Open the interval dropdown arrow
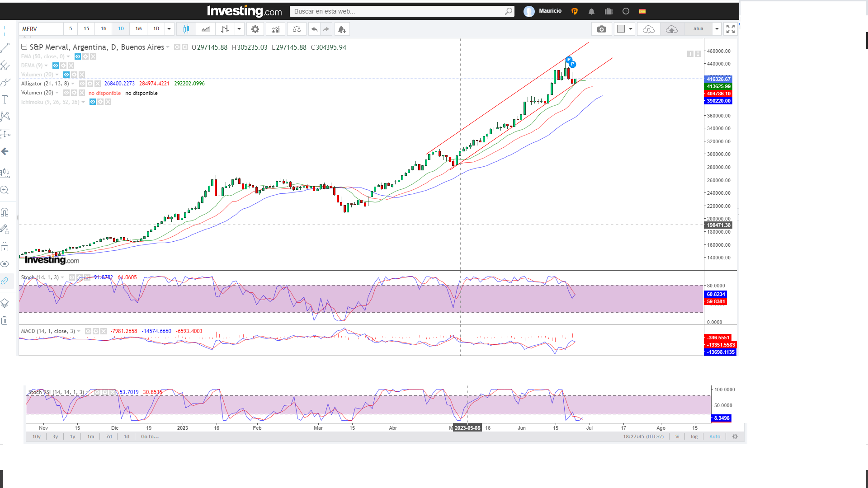 [x=169, y=29]
